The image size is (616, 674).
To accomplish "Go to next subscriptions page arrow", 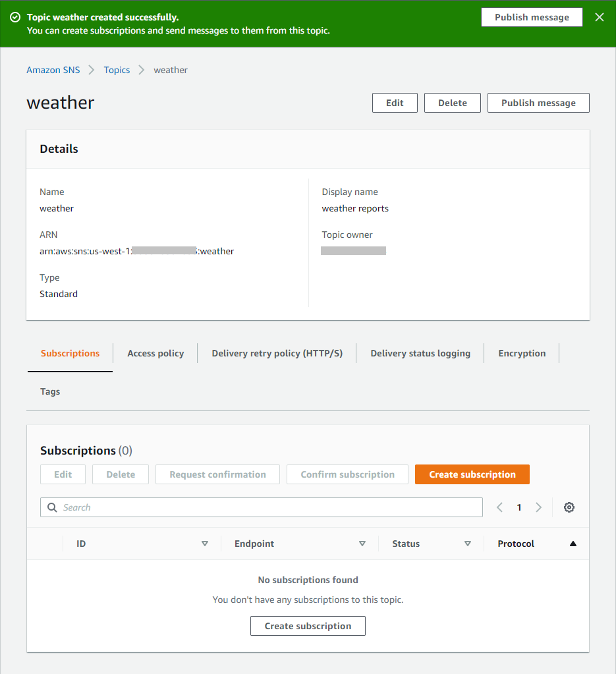I will pos(539,507).
